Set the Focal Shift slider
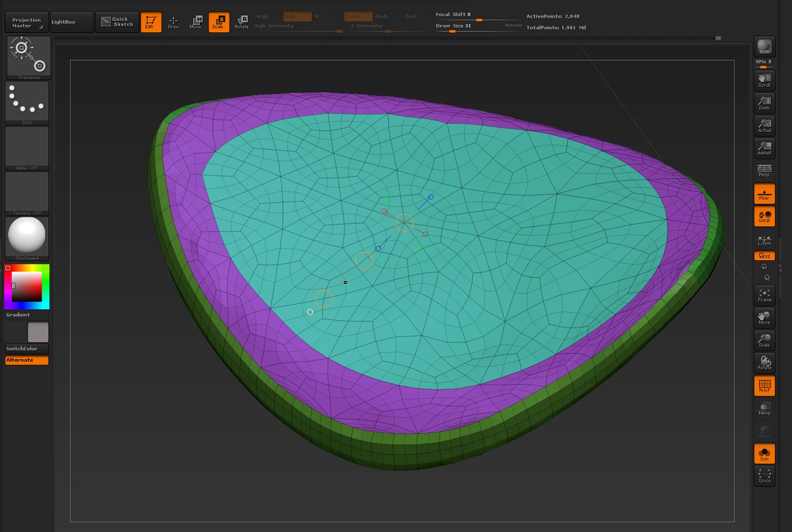 pyautogui.click(x=478, y=17)
